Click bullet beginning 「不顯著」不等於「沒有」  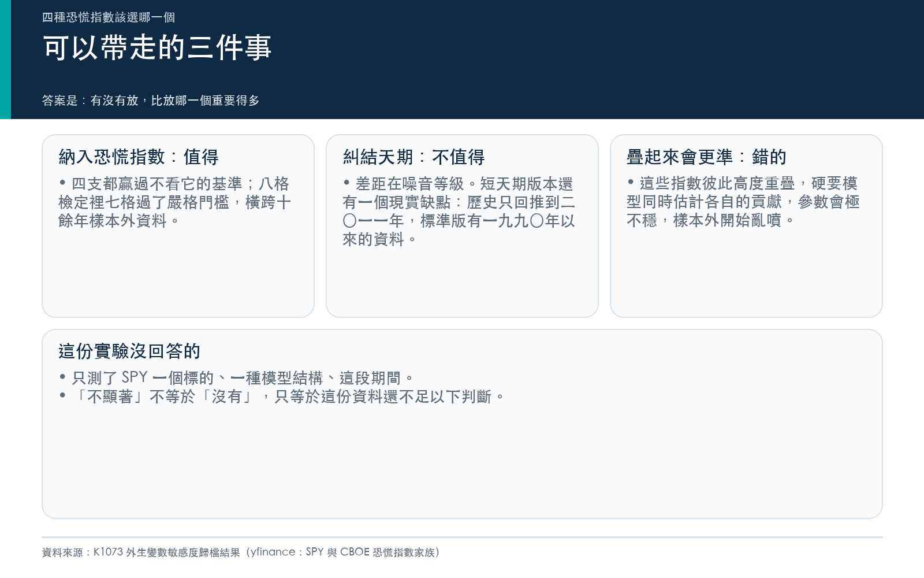pos(282,397)
